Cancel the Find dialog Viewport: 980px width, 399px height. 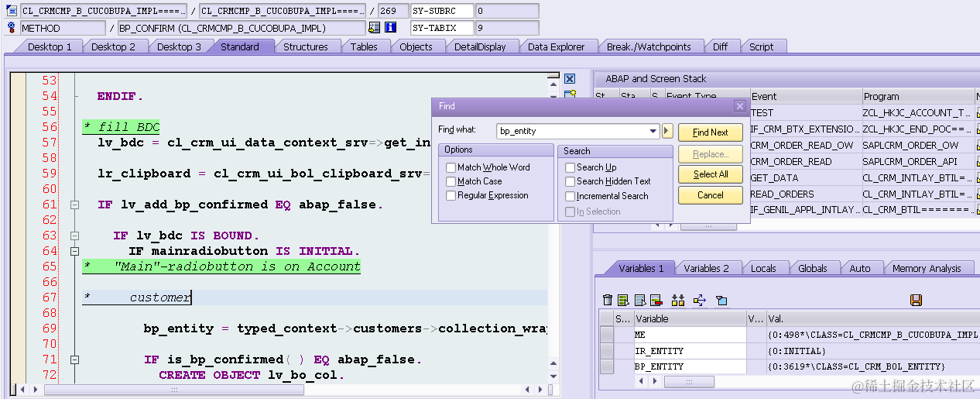pyautogui.click(x=711, y=195)
